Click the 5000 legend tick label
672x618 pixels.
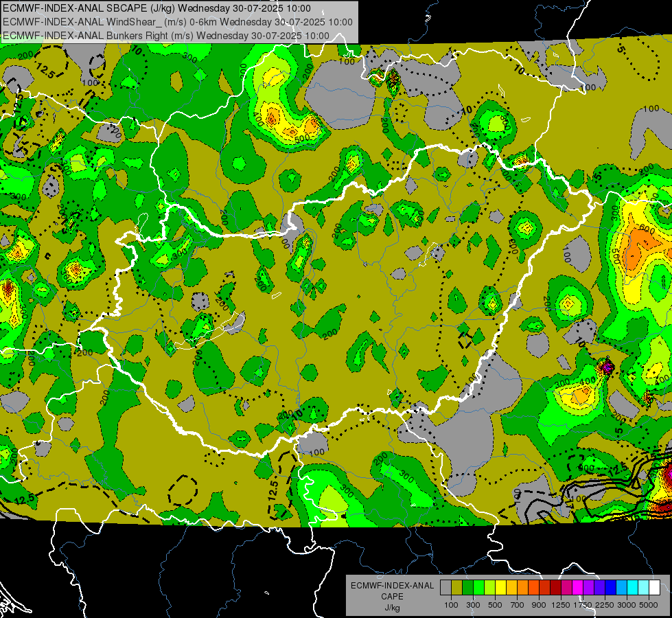(x=649, y=605)
